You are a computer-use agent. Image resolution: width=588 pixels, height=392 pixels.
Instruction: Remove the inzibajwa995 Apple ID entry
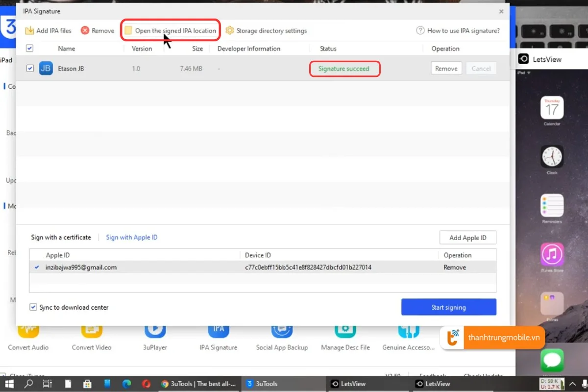454,268
